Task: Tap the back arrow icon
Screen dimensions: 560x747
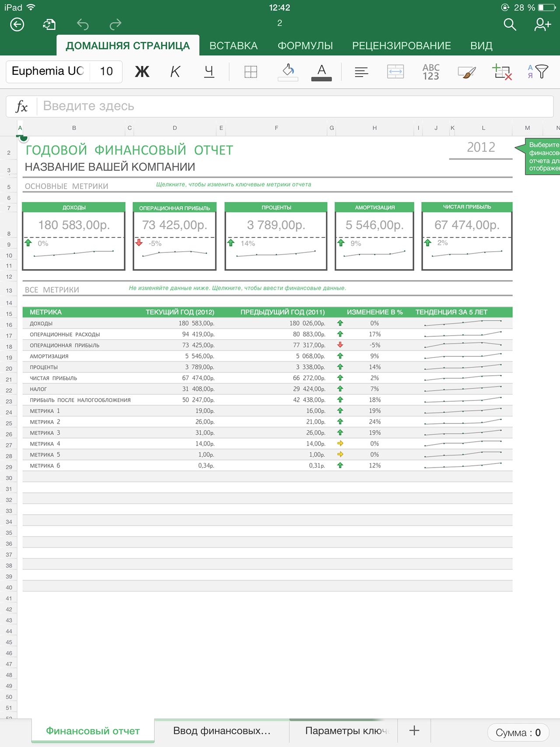Action: click(17, 25)
